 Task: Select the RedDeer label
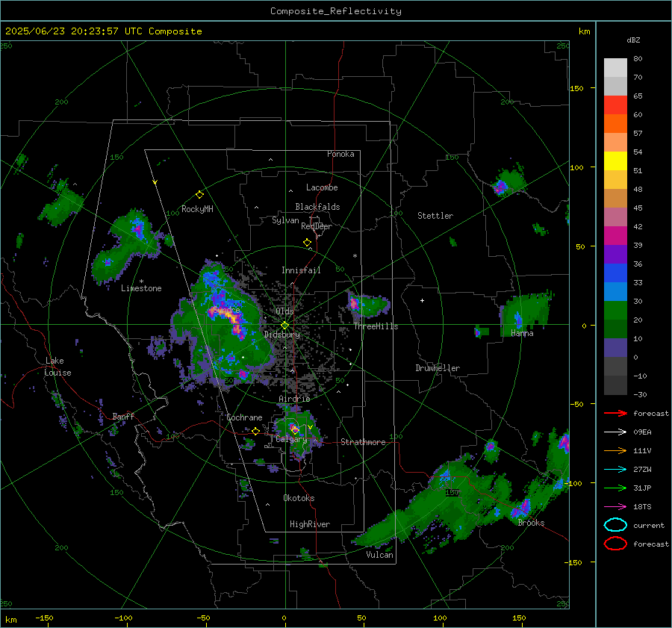click(317, 226)
